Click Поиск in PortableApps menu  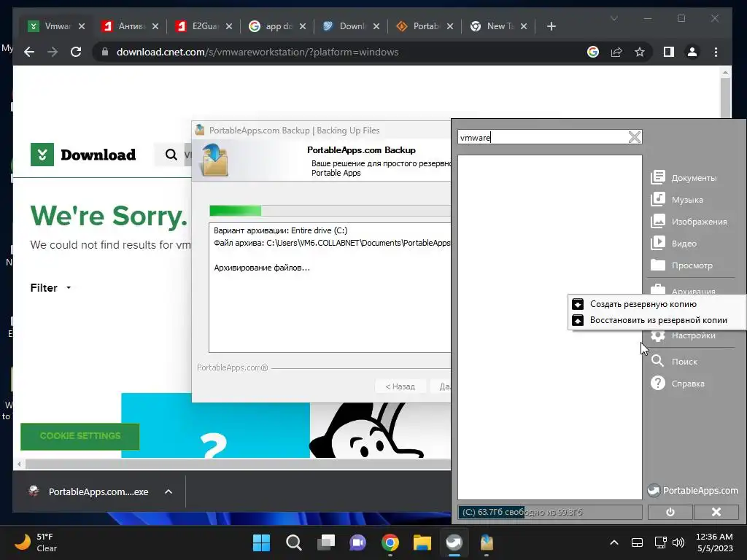pyautogui.click(x=674, y=362)
